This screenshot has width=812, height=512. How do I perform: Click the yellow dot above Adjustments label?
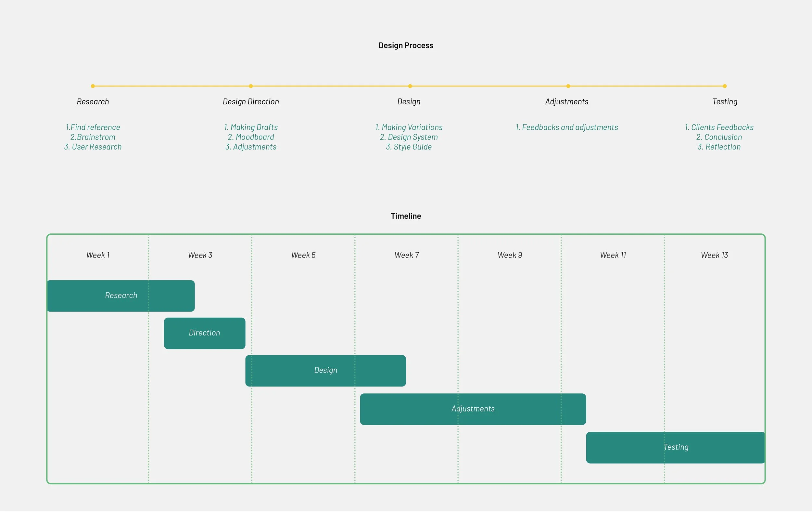[x=568, y=86]
